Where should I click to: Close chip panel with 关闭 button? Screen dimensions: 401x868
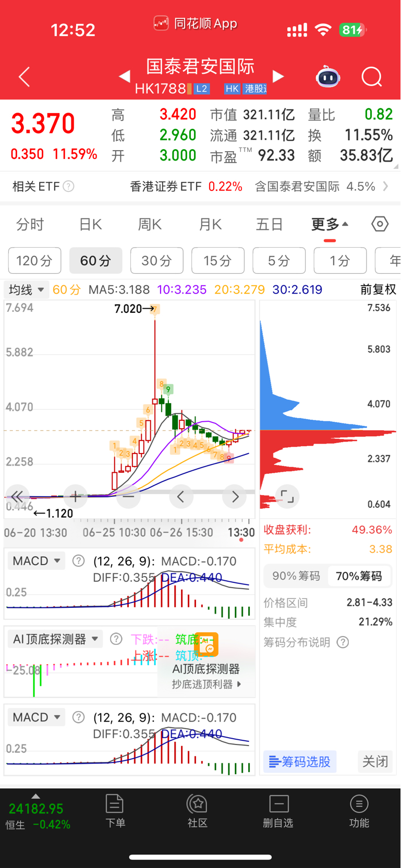[x=375, y=762]
